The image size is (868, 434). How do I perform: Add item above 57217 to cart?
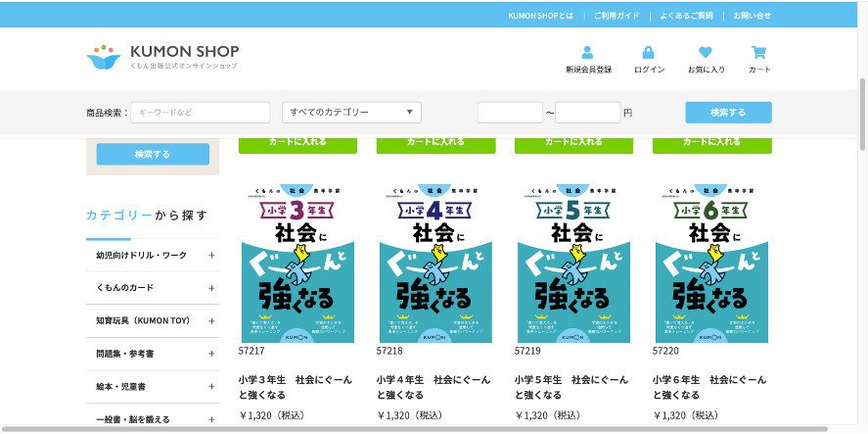(297, 144)
